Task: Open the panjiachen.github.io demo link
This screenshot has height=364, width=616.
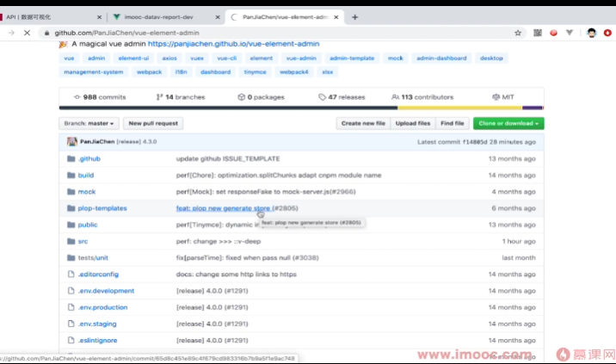Action: (x=233, y=44)
